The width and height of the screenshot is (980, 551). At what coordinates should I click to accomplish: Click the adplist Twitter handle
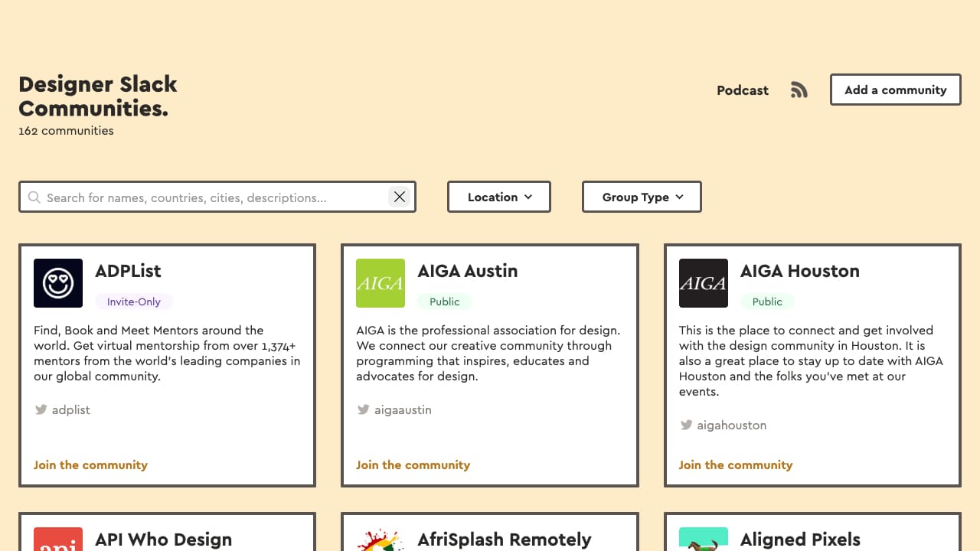click(70, 410)
